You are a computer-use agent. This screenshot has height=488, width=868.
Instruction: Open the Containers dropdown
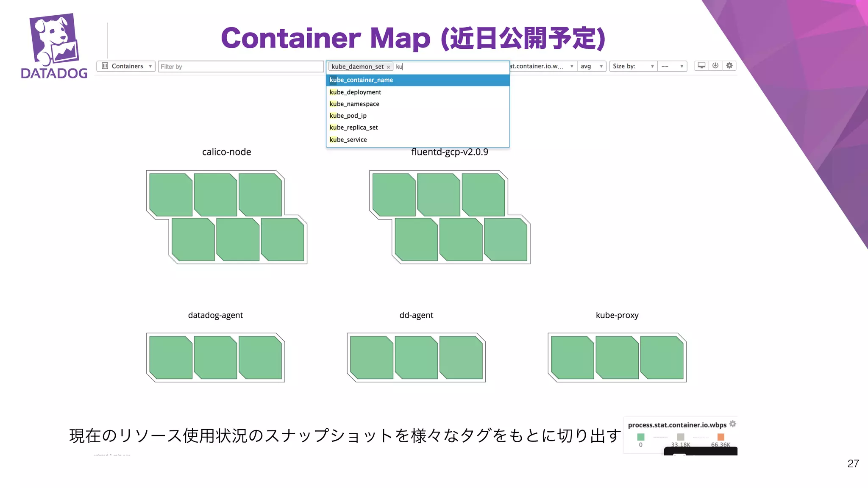pyautogui.click(x=126, y=66)
